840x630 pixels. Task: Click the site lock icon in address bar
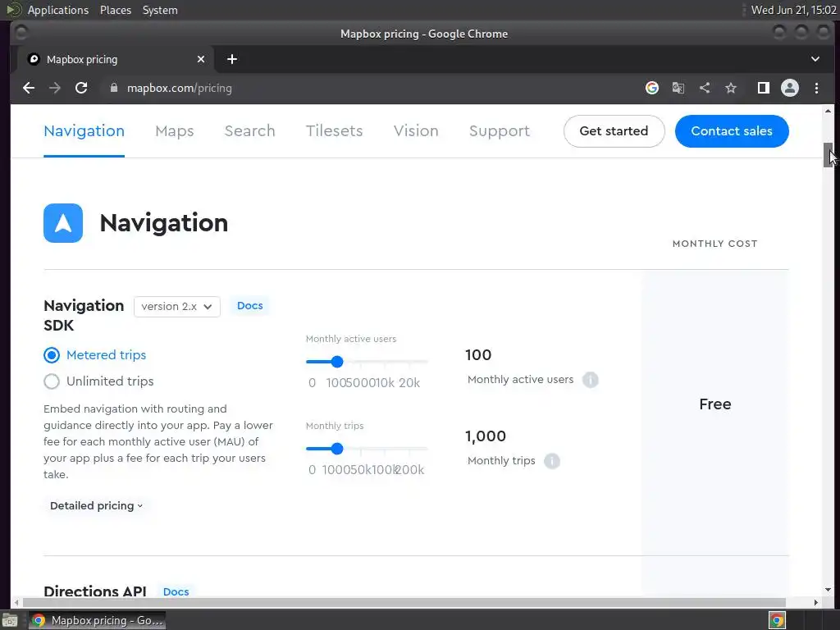[113, 88]
